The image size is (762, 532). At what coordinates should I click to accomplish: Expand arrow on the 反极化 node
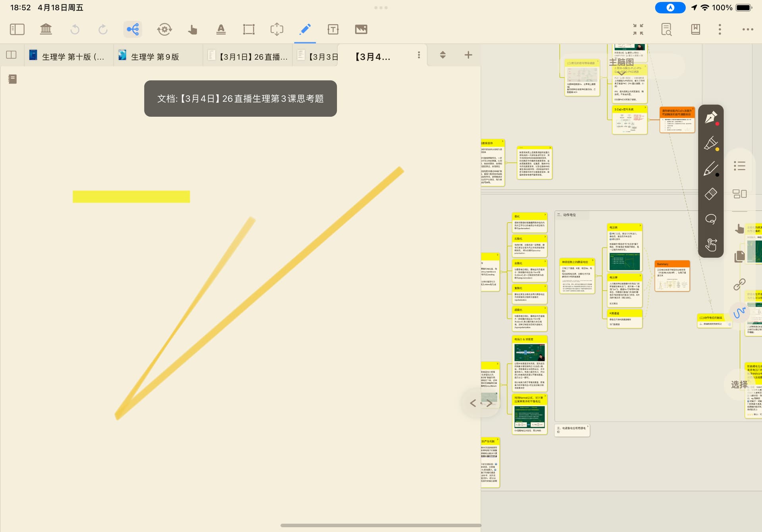pyautogui.click(x=545, y=237)
